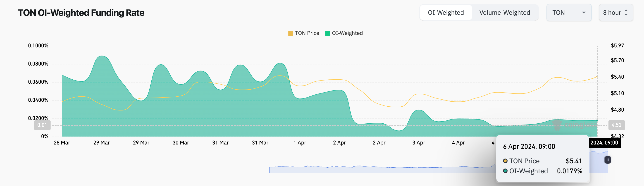This screenshot has height=186, width=644.
Task: Click the 0.1000% y-axis label
Action: (38, 46)
